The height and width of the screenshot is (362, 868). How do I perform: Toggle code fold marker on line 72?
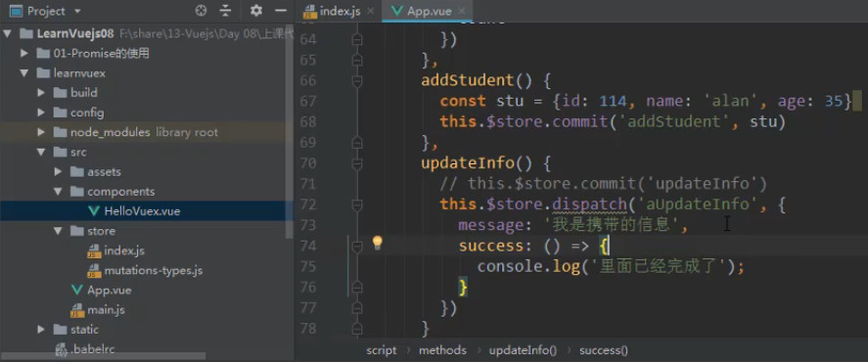[x=357, y=204]
